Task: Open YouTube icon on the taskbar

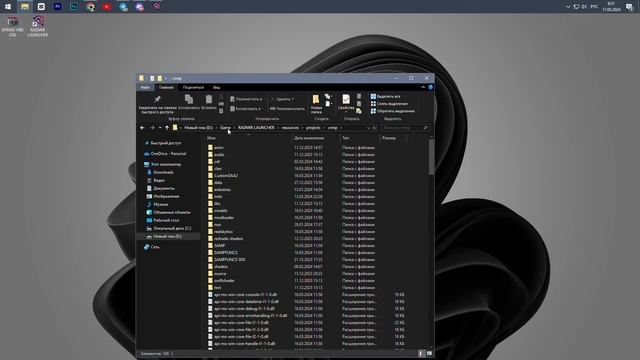Action: click(107, 7)
